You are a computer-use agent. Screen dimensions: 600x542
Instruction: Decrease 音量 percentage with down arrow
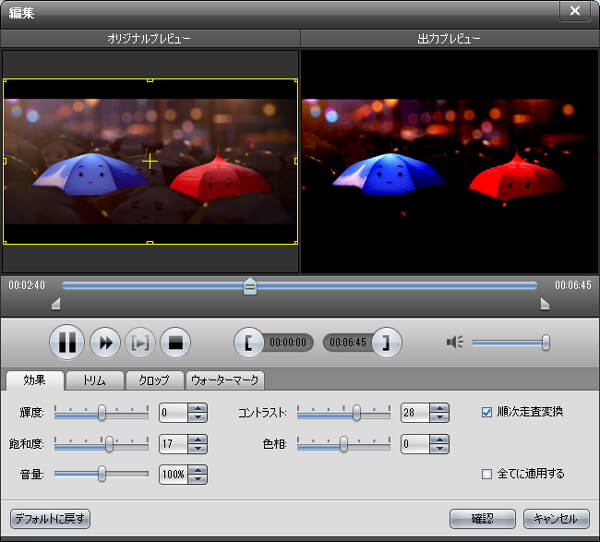[x=197, y=479]
